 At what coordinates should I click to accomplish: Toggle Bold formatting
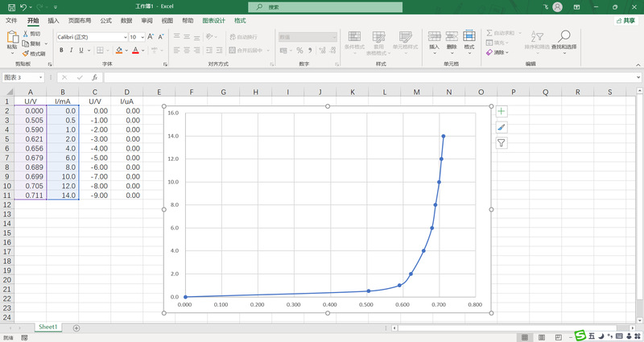pyautogui.click(x=61, y=50)
